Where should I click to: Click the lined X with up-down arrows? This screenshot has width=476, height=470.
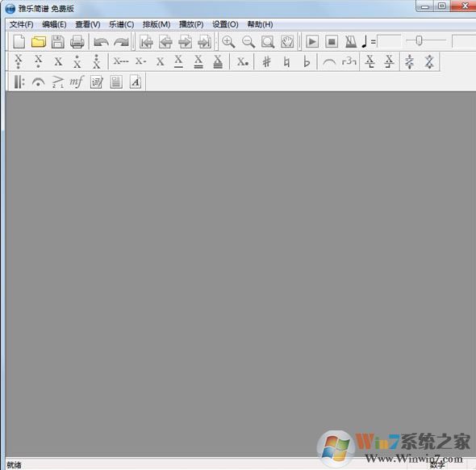(x=409, y=61)
